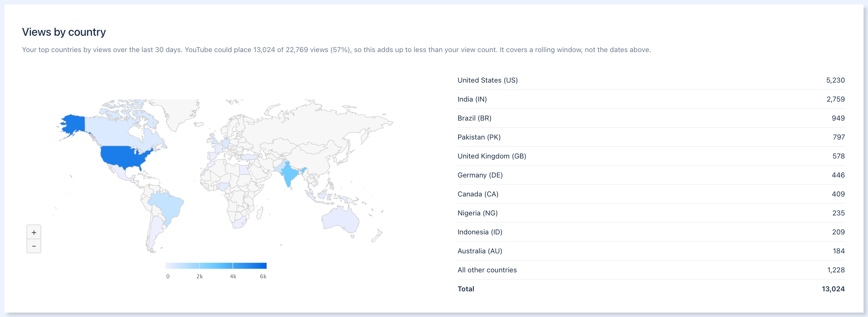Zoom in on the map with plus button
This screenshot has width=868, height=317.
point(34,232)
